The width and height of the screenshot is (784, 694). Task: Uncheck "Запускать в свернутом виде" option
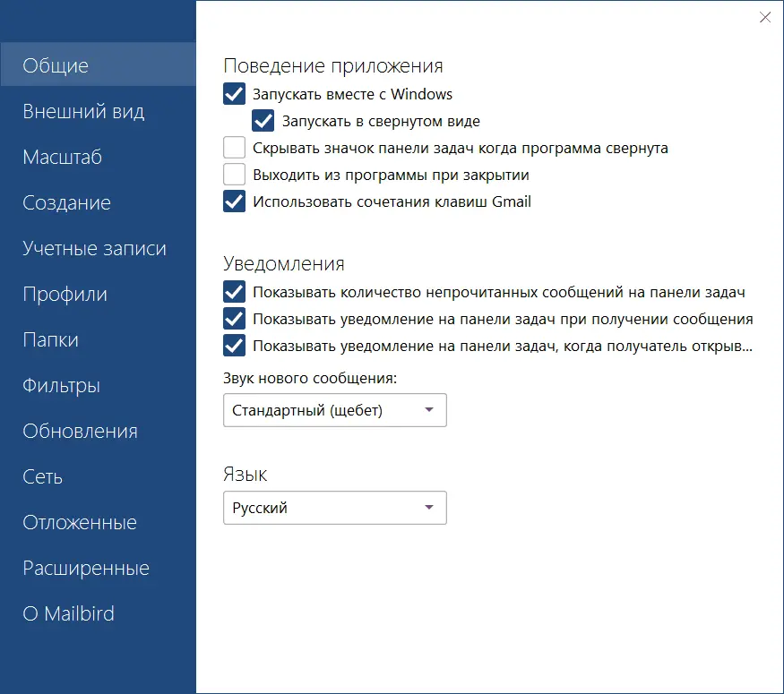click(x=263, y=121)
